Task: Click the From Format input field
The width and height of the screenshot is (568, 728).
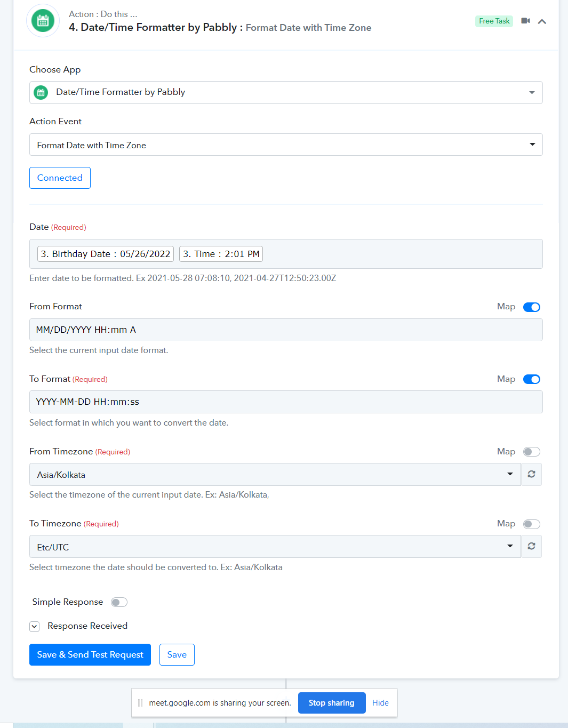Action: [286, 330]
